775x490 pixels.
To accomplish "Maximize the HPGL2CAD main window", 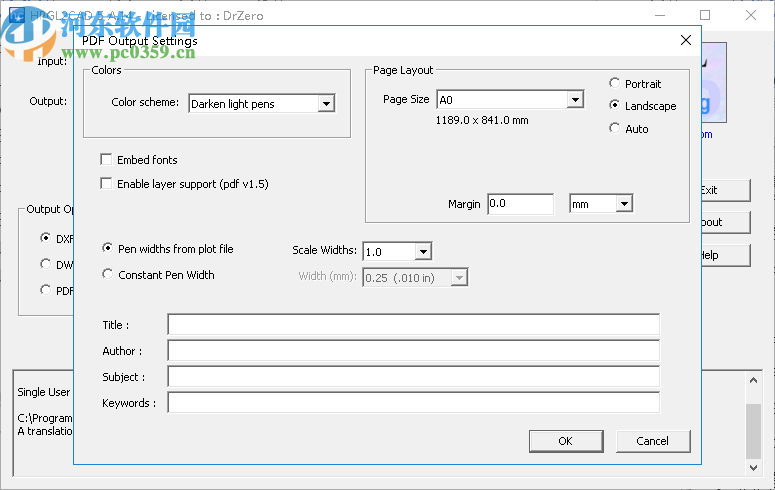I will point(705,15).
